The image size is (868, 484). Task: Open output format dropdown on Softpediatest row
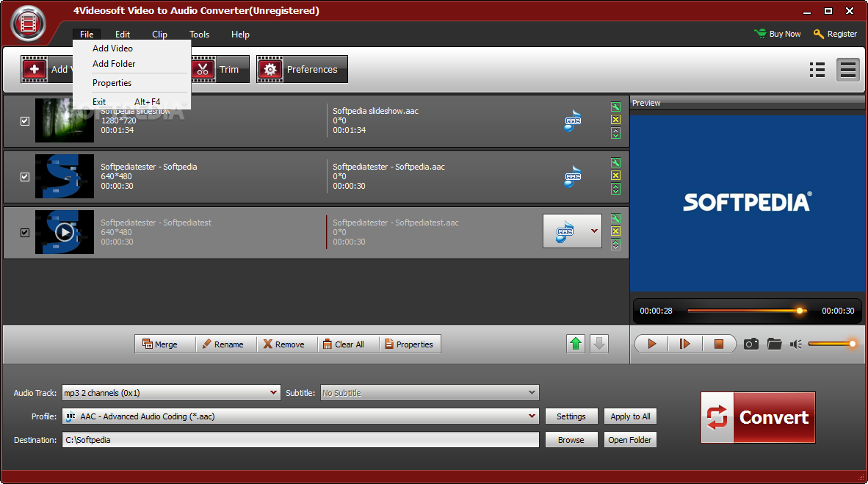click(x=594, y=231)
